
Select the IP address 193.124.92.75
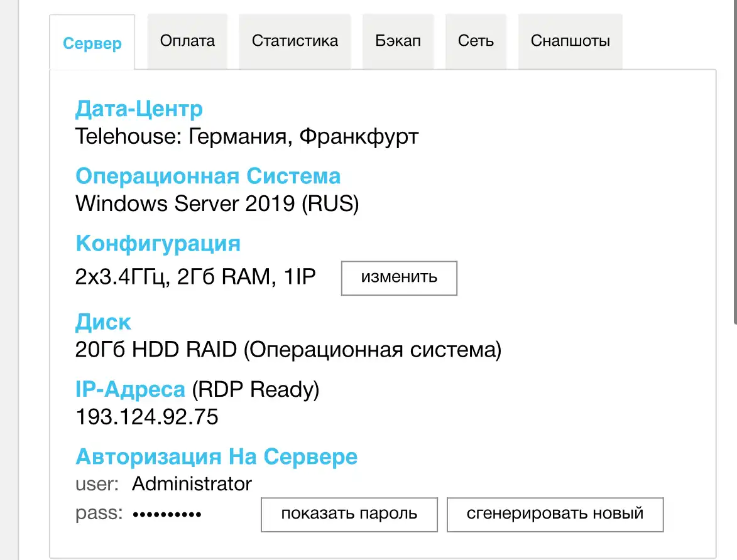pos(146,417)
